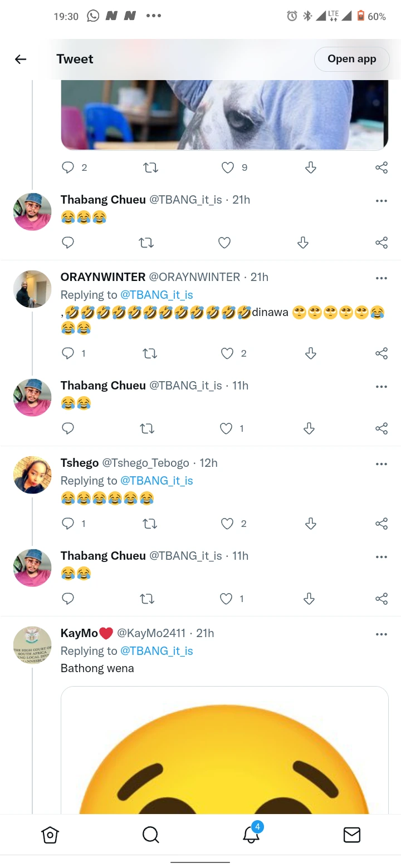
Task: Open Notifications bell with 4 badge
Action: (251, 834)
